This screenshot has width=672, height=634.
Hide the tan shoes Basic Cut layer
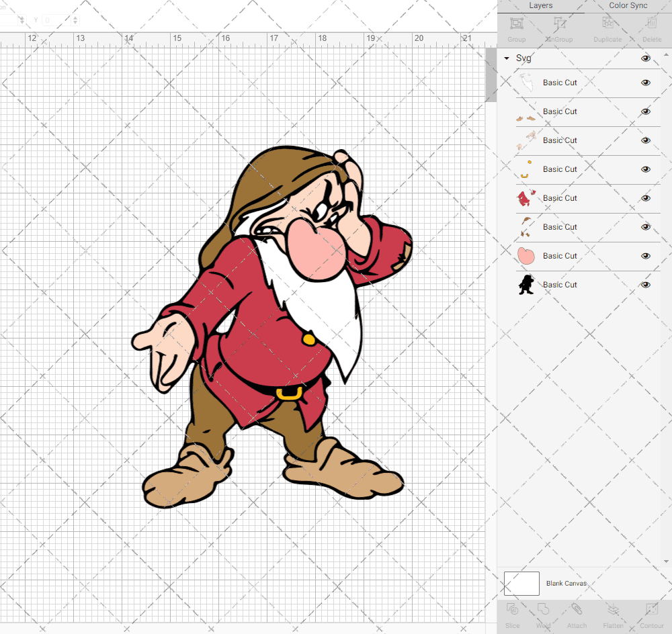645,111
